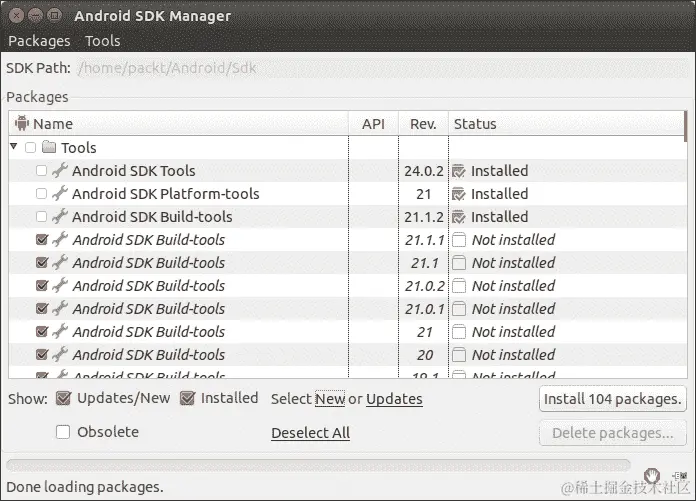Click wrench icon of Build-tools rev 21.1.2

point(60,217)
